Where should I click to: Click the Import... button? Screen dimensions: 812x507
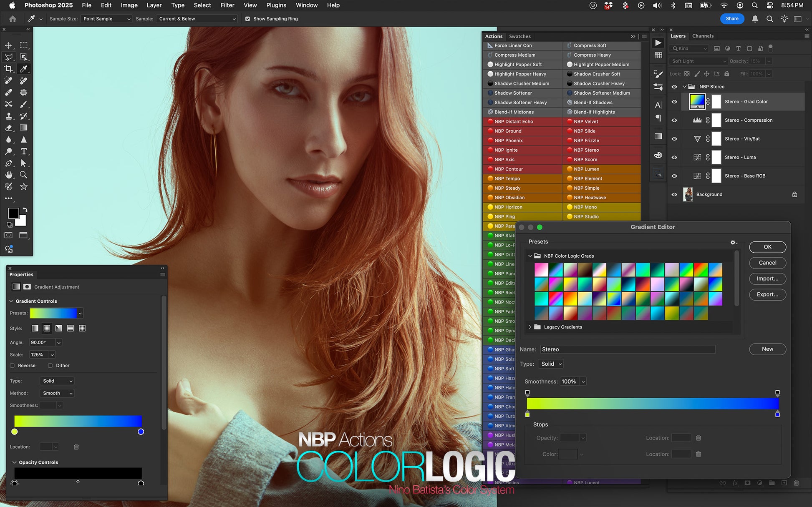point(767,279)
